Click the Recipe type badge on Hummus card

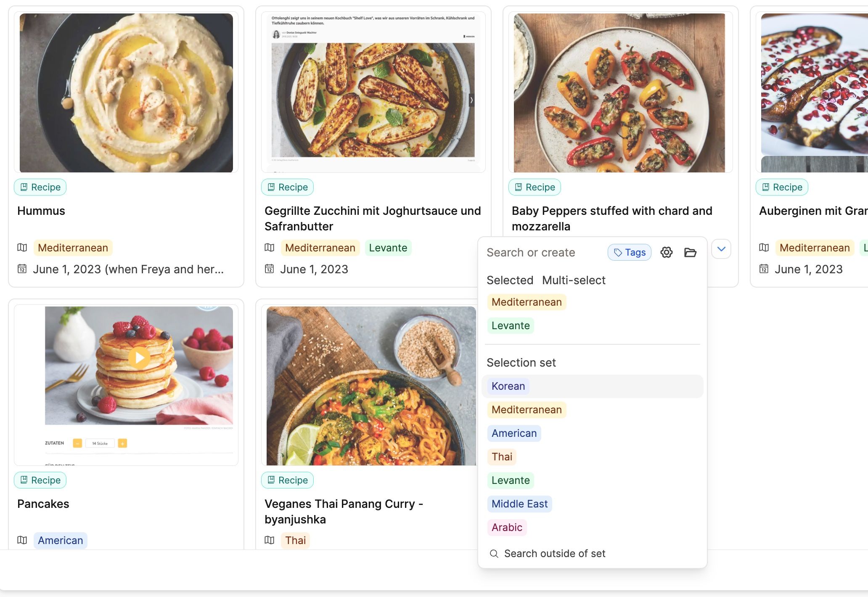coord(40,187)
